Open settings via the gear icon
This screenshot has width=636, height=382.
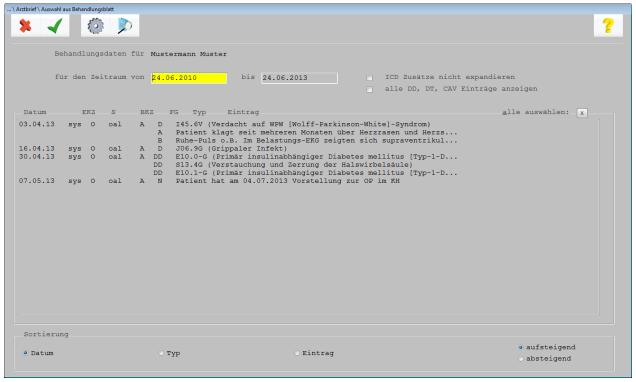(96, 26)
